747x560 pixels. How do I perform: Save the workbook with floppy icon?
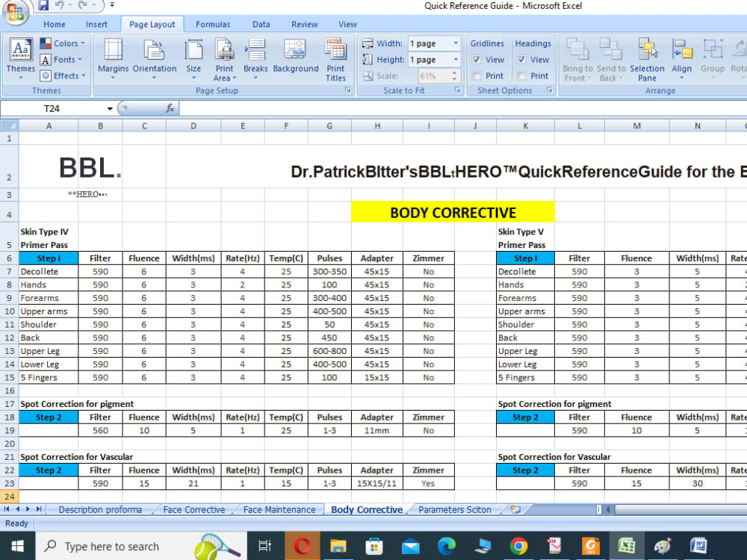[x=43, y=6]
